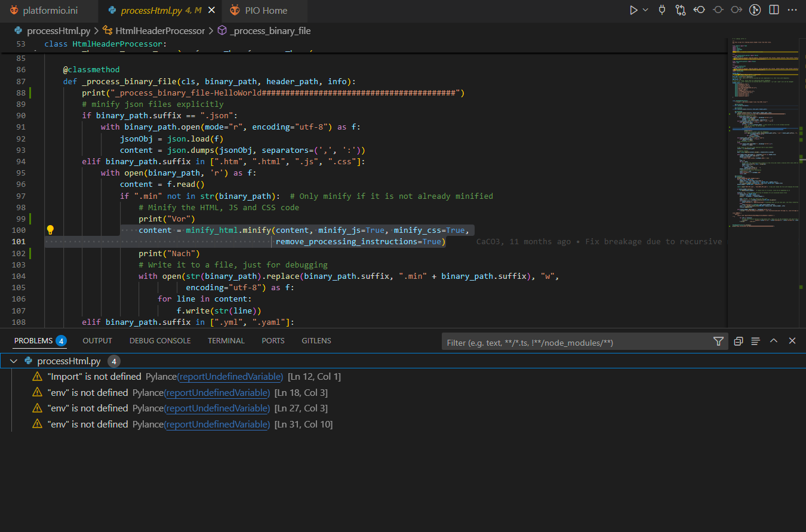Toggle view as tree/table icon

point(755,341)
